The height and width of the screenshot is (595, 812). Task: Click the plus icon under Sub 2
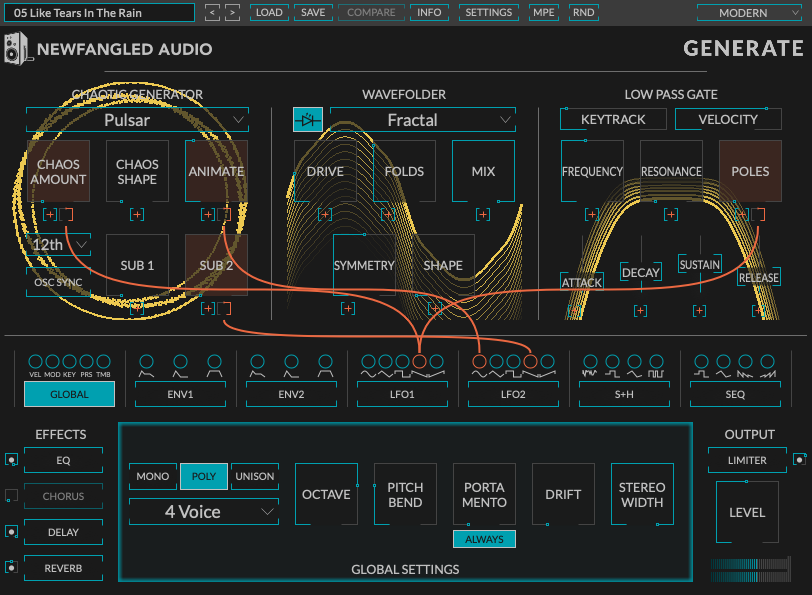pos(208,308)
